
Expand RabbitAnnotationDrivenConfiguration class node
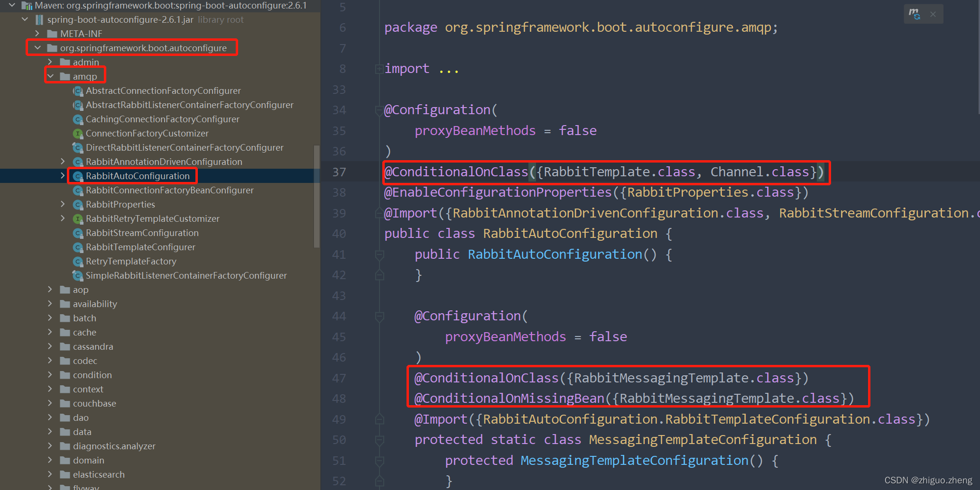pyautogui.click(x=63, y=162)
